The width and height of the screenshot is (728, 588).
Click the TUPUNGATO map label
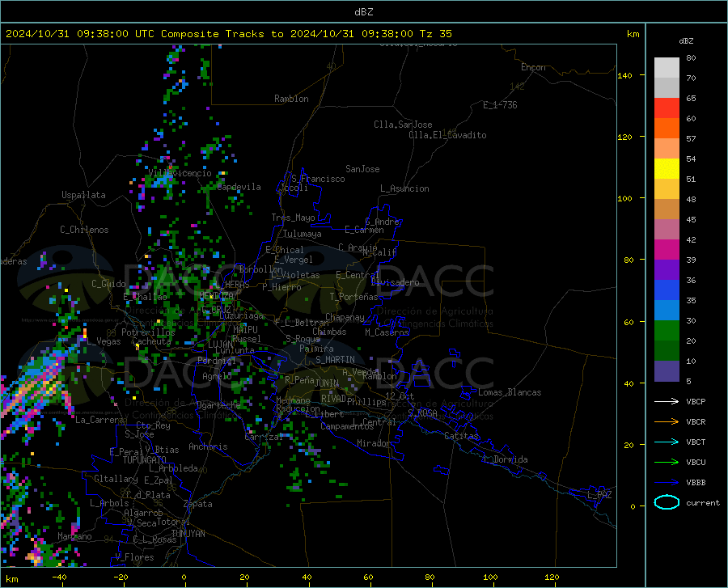tap(145, 460)
